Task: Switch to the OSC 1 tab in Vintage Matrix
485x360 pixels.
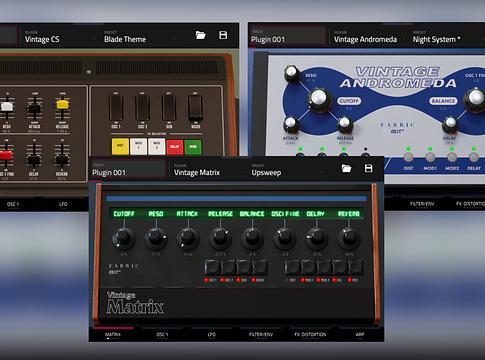Action: (162, 334)
